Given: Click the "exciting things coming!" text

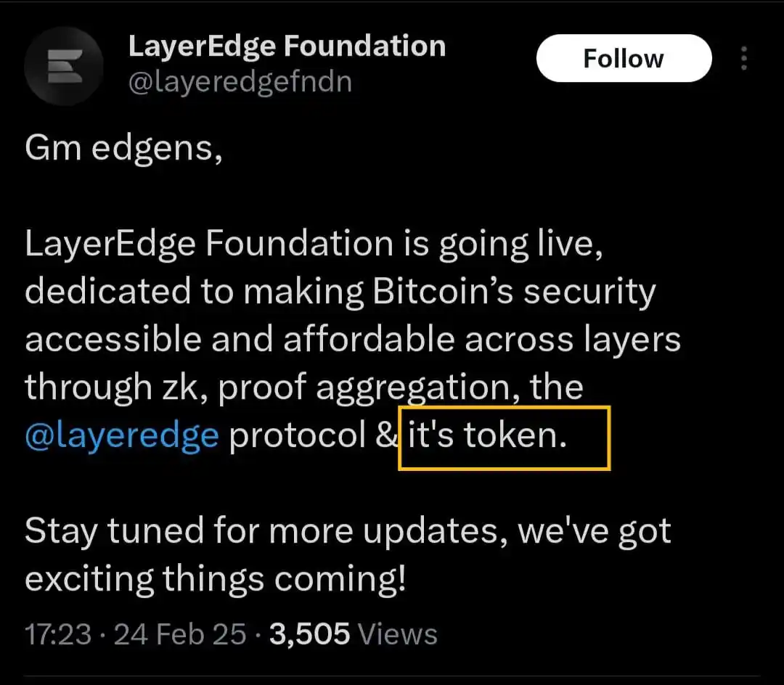Looking at the screenshot, I should (215, 579).
